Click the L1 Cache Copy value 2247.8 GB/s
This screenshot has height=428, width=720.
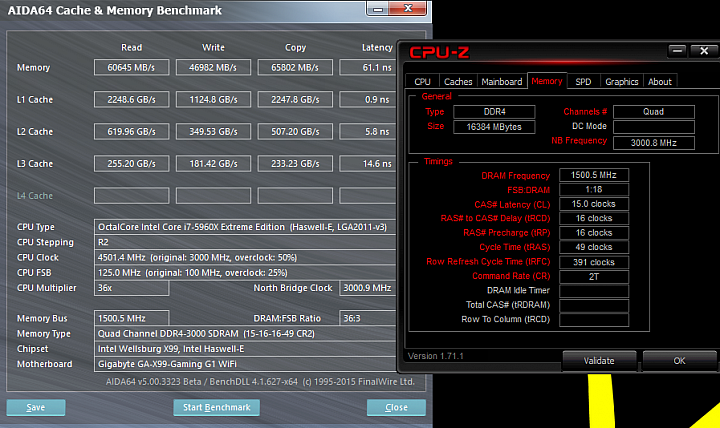[x=295, y=100]
